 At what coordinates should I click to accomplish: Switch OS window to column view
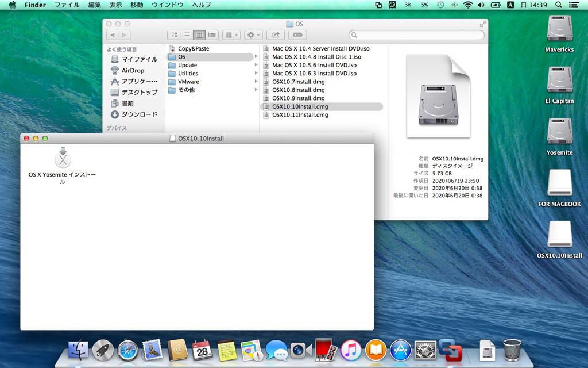pos(199,35)
